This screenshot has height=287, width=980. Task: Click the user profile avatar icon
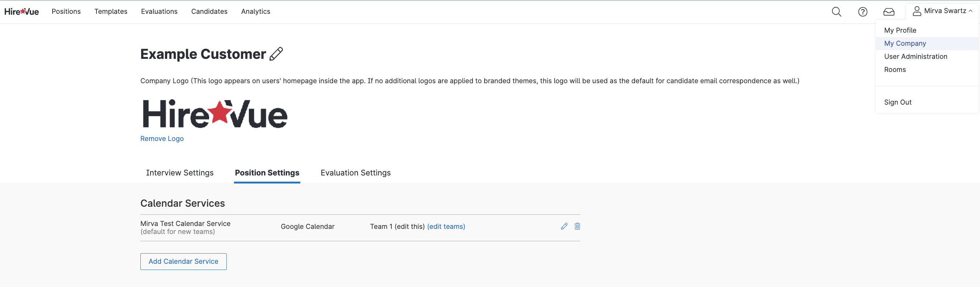[917, 11]
